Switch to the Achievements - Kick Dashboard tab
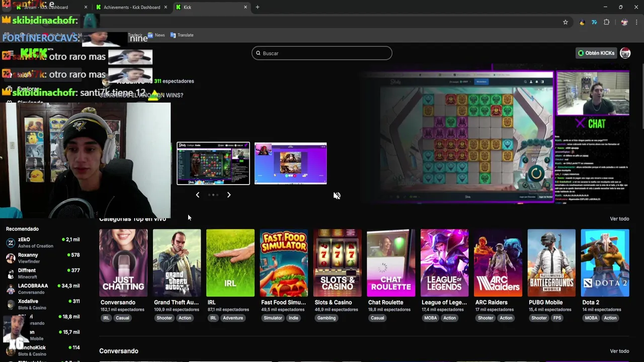Screen dimensions: 644x362 click(x=131, y=7)
